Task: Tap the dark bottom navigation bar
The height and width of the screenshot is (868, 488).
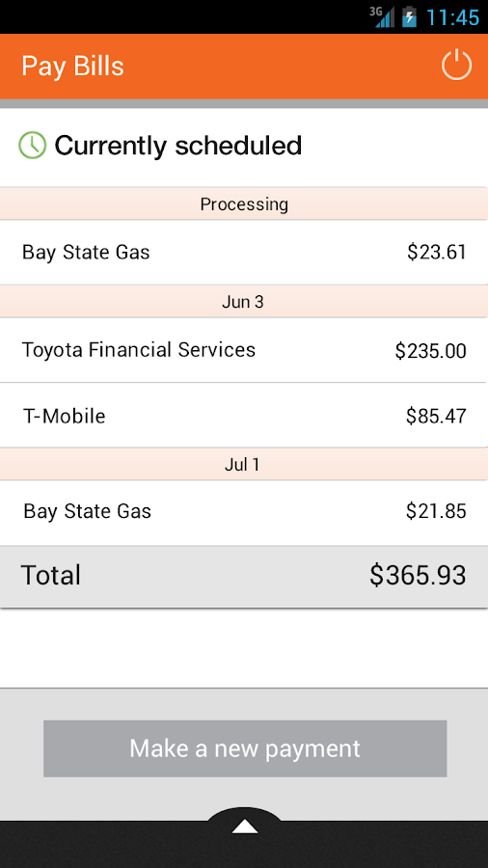Action: (244, 845)
